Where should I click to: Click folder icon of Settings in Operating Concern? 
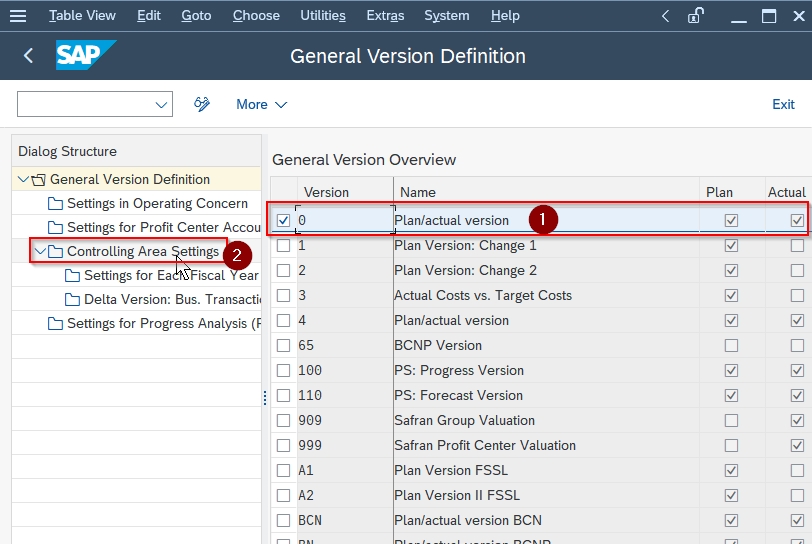pyautogui.click(x=55, y=204)
